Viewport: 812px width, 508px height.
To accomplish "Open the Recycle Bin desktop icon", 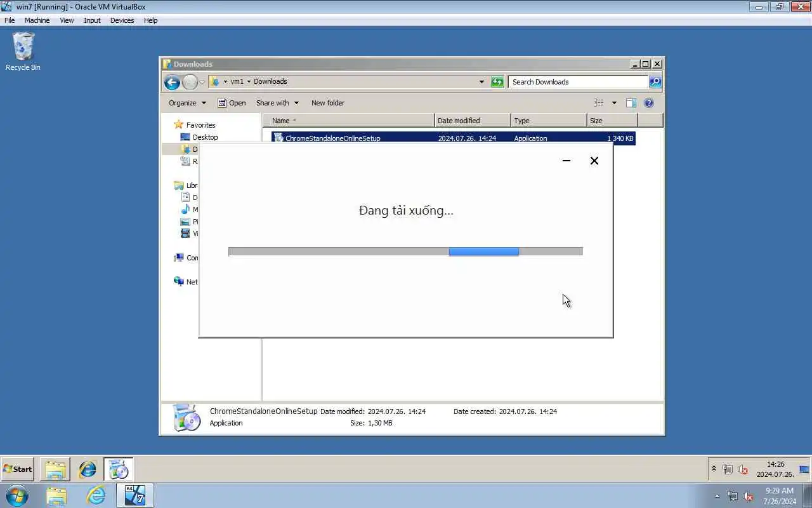I will [x=23, y=52].
